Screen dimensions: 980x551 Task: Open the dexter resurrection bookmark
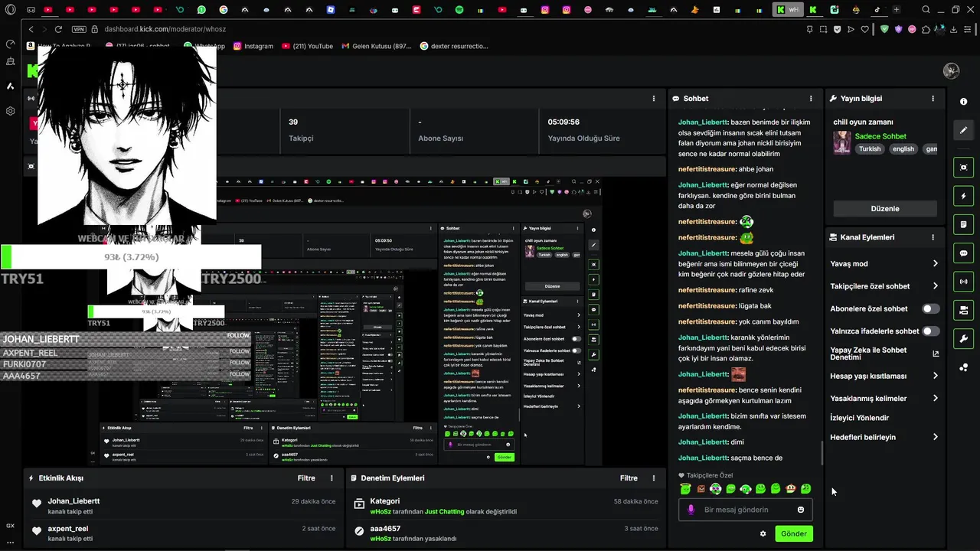(454, 46)
